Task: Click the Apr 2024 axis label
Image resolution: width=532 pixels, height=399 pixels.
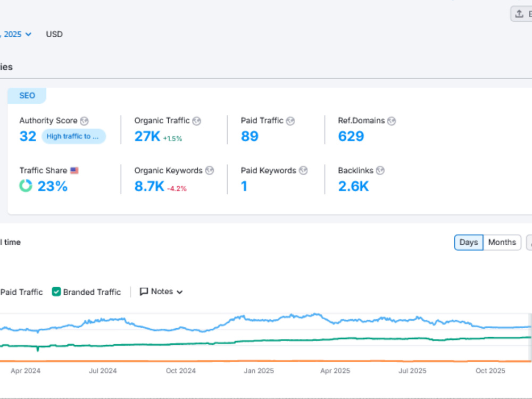Action: click(26, 370)
